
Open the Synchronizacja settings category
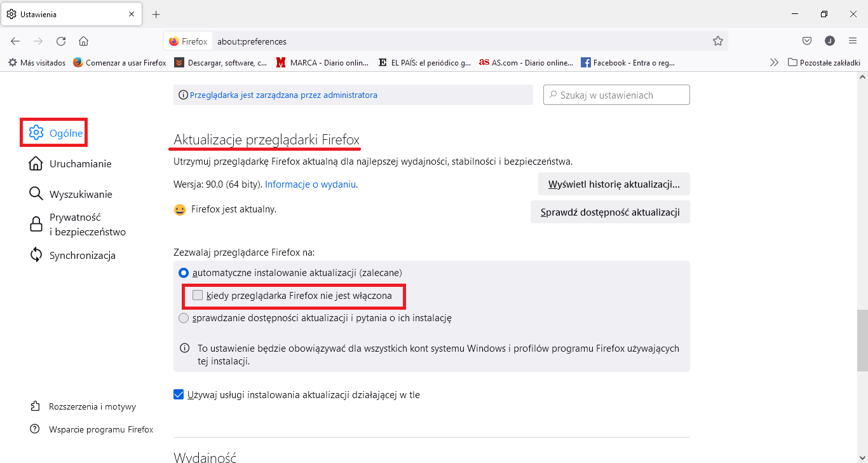72,255
